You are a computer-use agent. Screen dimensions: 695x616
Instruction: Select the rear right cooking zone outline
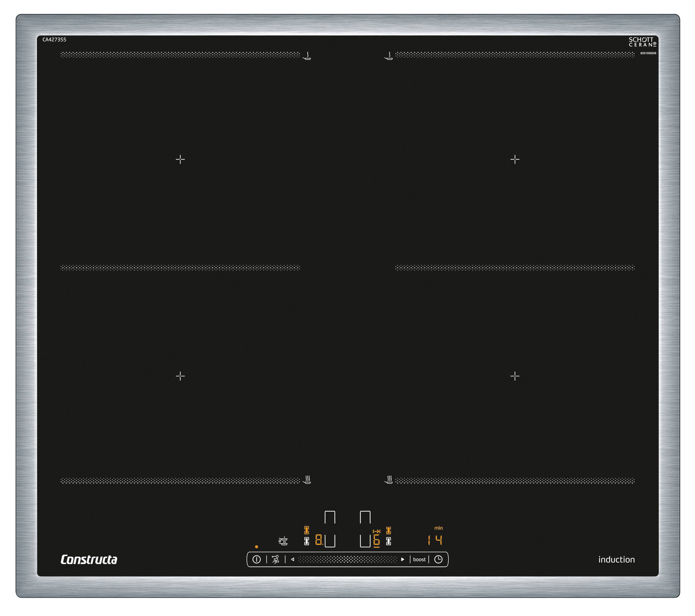(x=365, y=517)
